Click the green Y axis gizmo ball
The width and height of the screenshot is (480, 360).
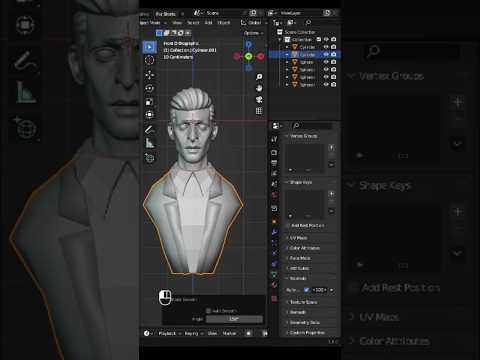(x=248, y=57)
